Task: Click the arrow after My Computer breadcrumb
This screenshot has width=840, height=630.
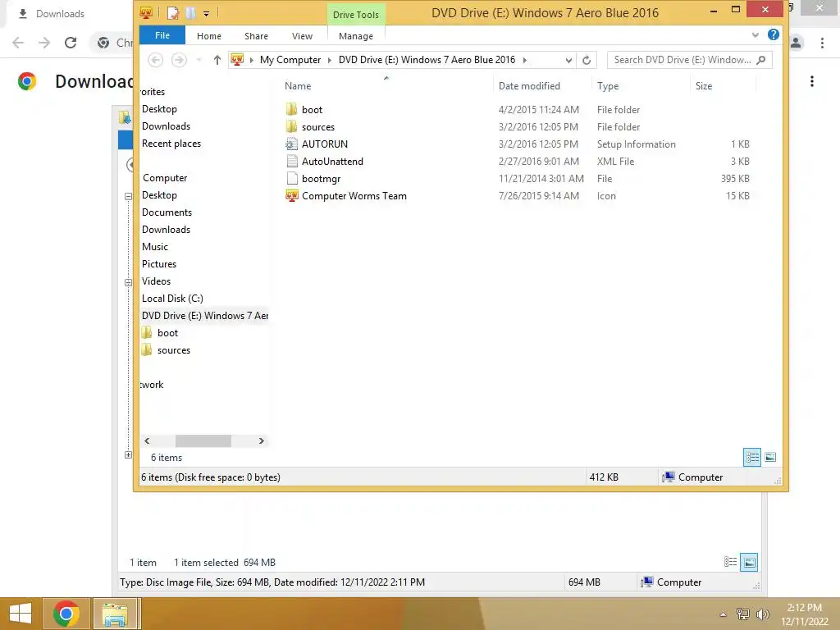Action: pos(329,60)
